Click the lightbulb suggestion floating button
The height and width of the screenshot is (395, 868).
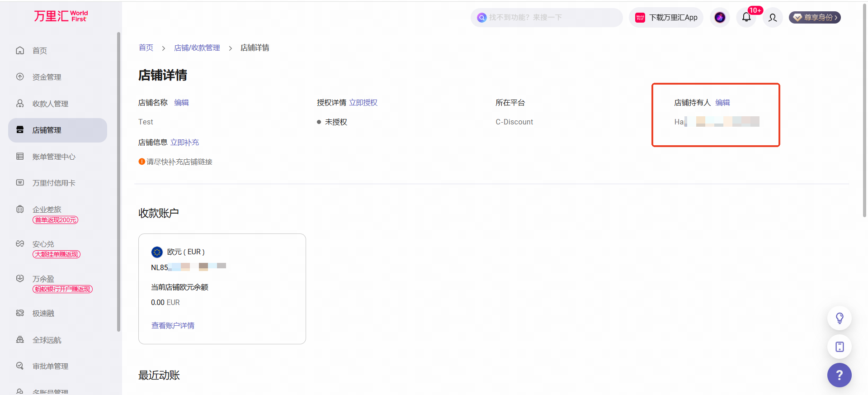840,319
